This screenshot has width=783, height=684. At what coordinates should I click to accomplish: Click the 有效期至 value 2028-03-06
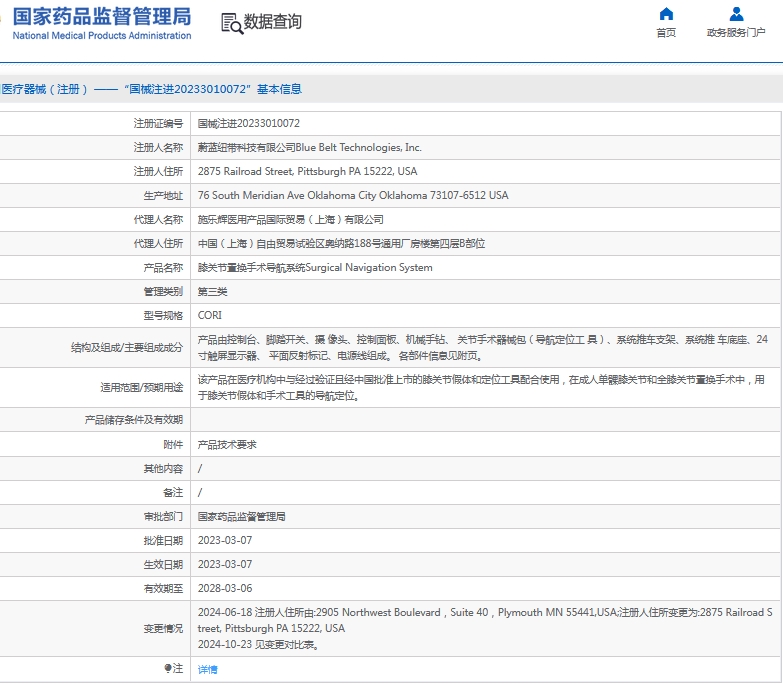[x=225, y=589]
